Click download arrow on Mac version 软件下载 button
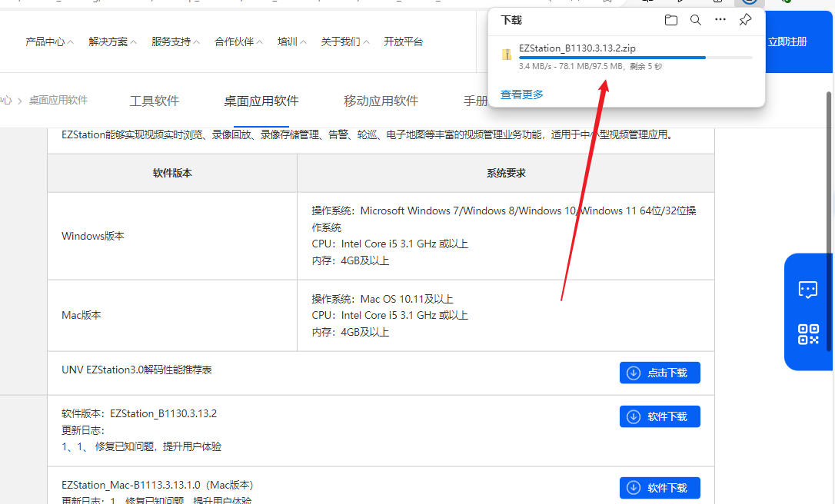The height and width of the screenshot is (504, 835). pos(634,488)
